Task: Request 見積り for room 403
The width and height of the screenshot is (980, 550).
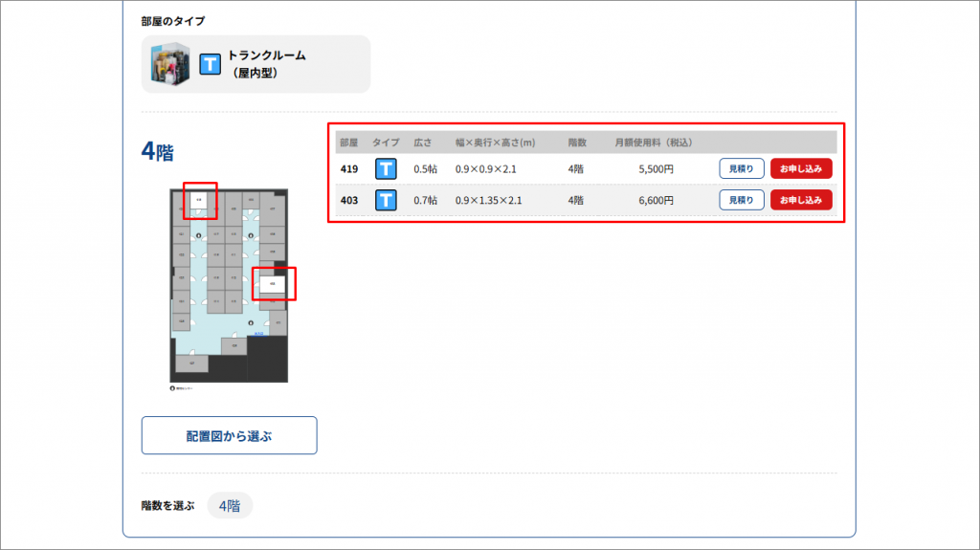Action: point(742,200)
